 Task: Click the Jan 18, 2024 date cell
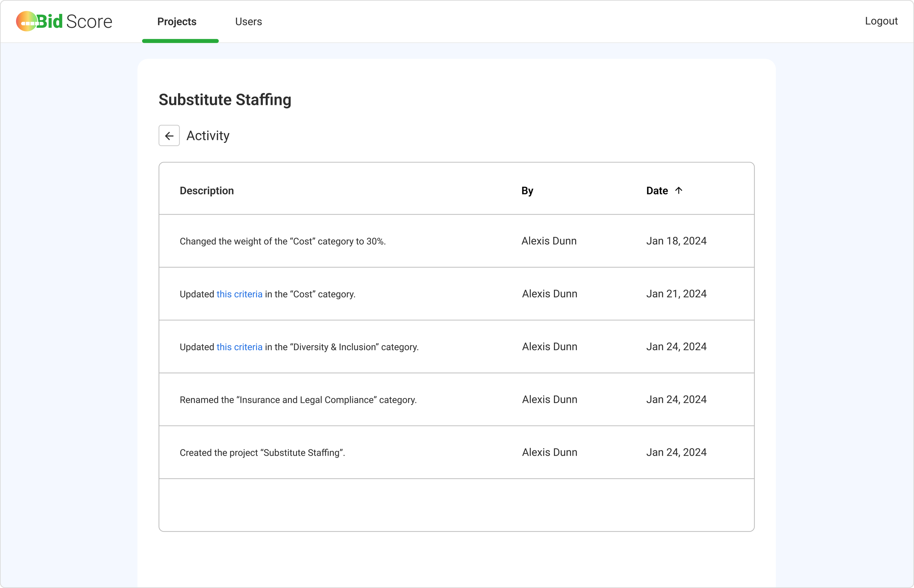[676, 241]
